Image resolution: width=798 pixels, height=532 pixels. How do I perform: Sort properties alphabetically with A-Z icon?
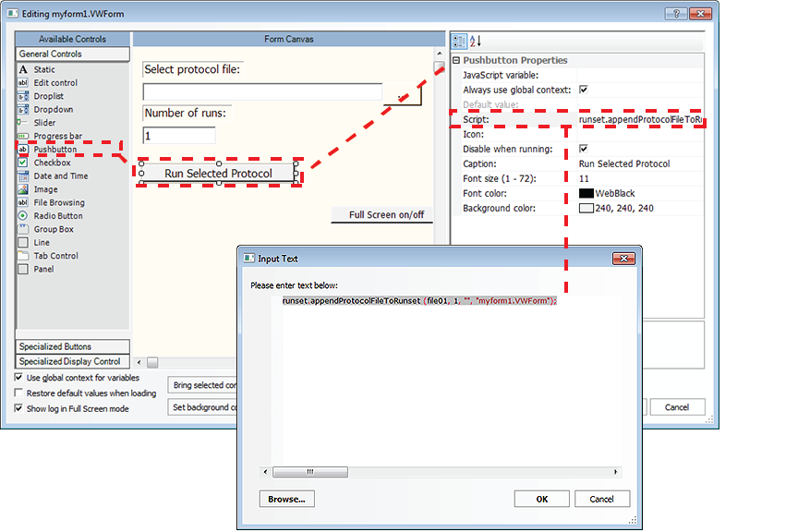click(x=475, y=42)
